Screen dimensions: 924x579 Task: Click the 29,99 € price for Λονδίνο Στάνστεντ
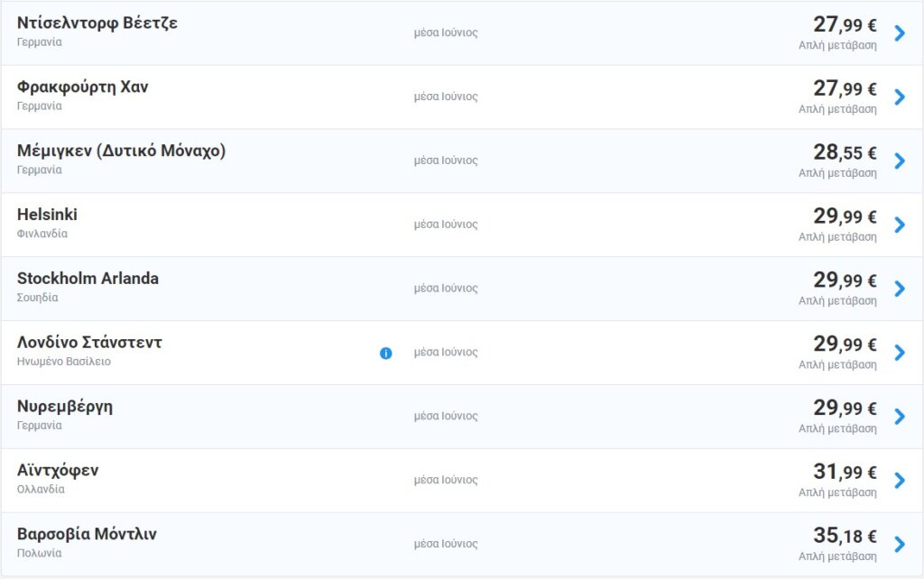pos(845,344)
